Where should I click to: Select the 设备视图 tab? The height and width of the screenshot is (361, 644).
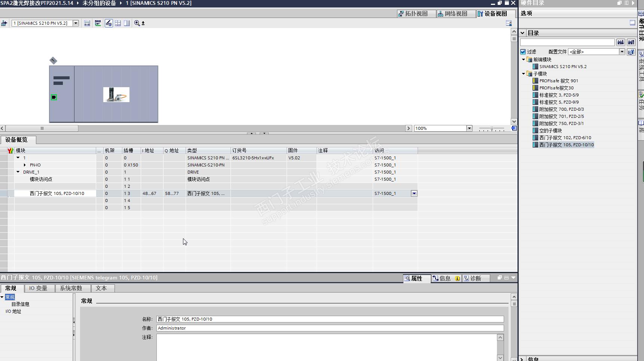click(x=495, y=14)
